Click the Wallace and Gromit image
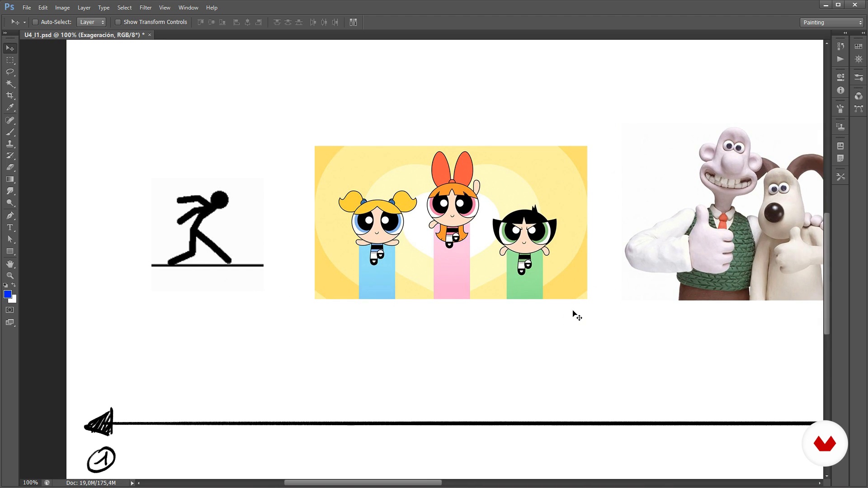This screenshot has width=868, height=488. [722, 211]
